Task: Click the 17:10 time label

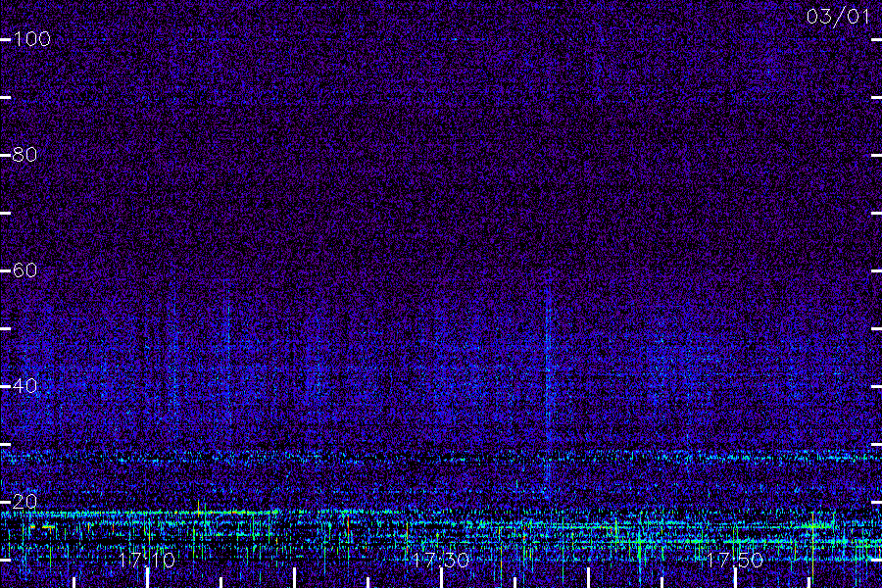Action: pyautogui.click(x=147, y=560)
